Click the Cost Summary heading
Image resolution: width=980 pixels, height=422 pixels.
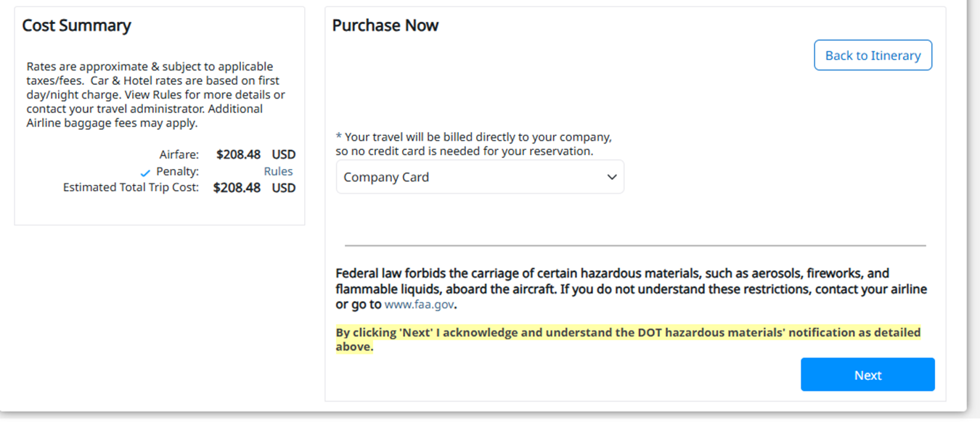[76, 25]
